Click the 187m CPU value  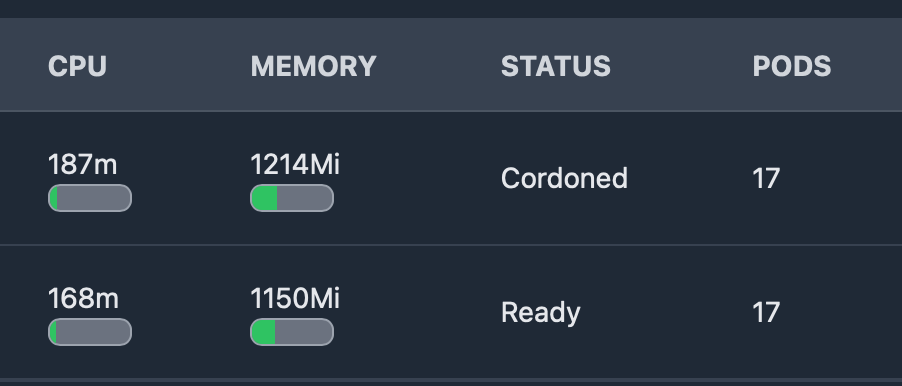coord(83,165)
